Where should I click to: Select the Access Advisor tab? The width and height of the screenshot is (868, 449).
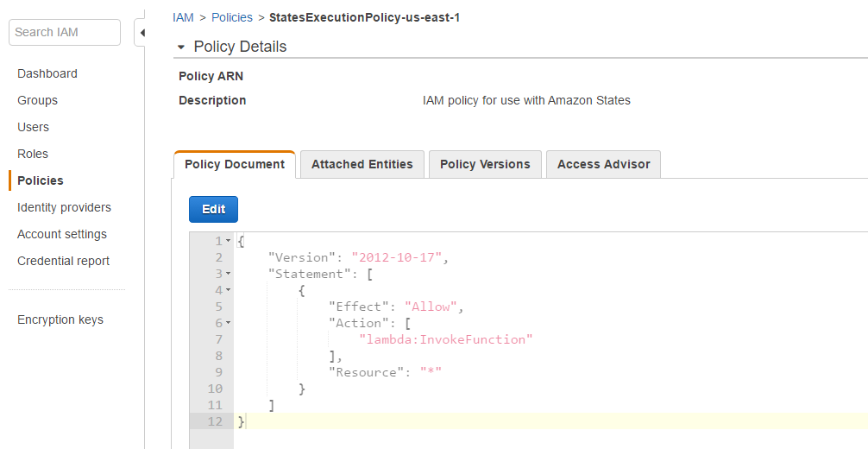click(x=603, y=164)
